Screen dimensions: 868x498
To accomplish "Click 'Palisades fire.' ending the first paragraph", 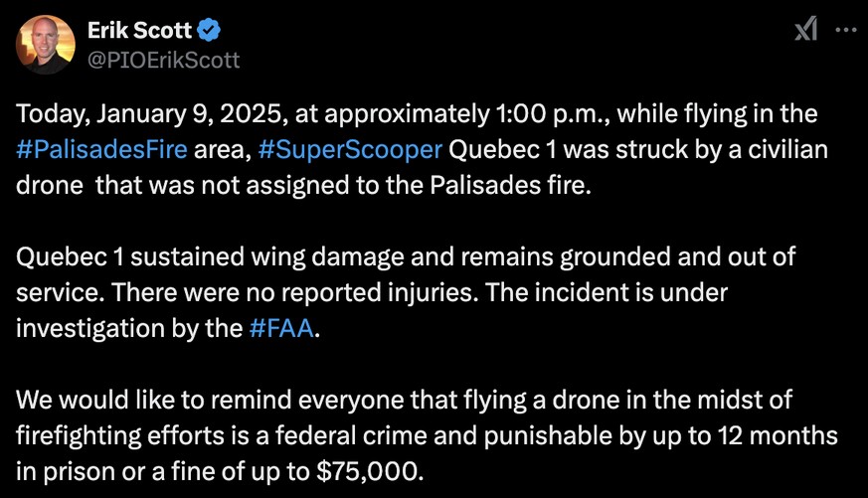I will [510, 185].
